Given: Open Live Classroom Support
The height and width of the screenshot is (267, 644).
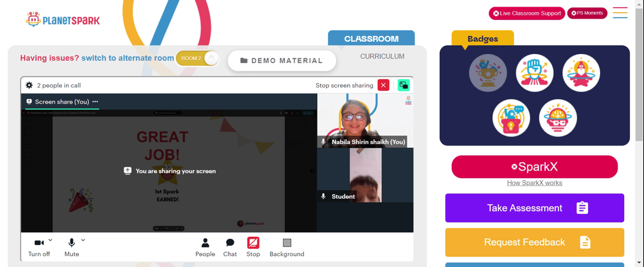Looking at the screenshot, I should tap(527, 13).
